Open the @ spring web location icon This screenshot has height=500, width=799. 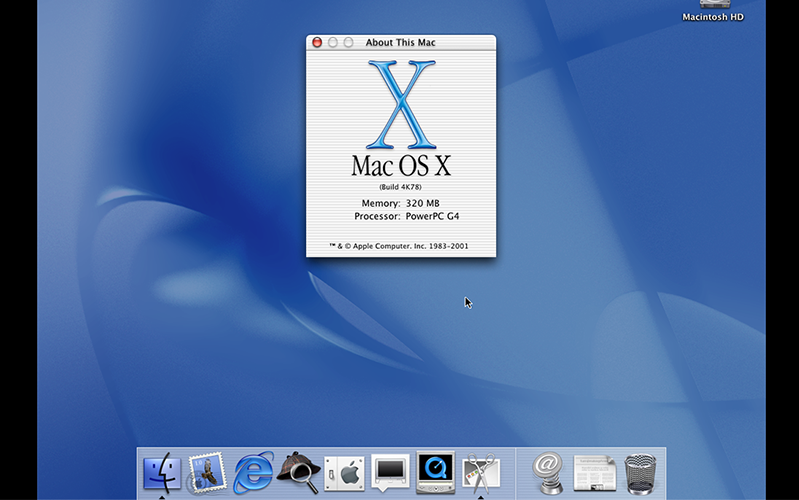tap(548, 473)
